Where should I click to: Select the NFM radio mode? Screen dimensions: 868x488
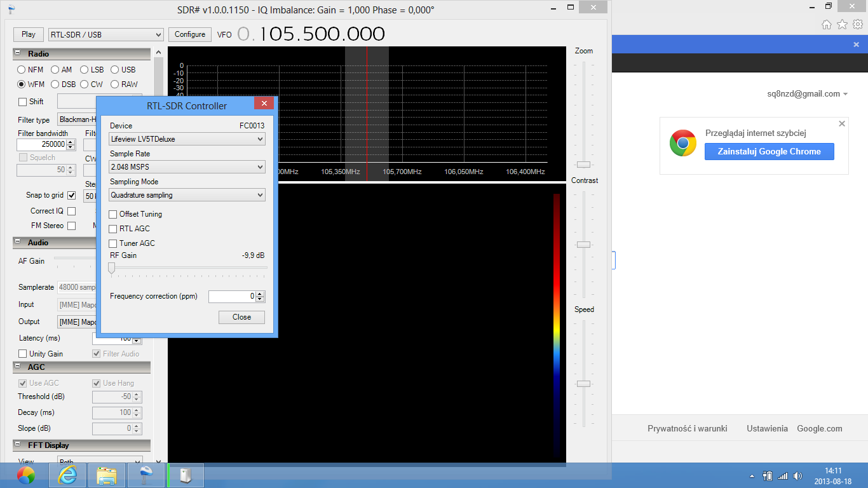pyautogui.click(x=22, y=70)
